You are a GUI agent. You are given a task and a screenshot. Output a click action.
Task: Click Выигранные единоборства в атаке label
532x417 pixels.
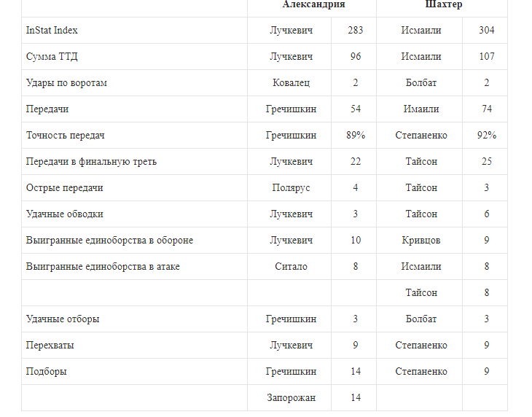pyautogui.click(x=103, y=267)
